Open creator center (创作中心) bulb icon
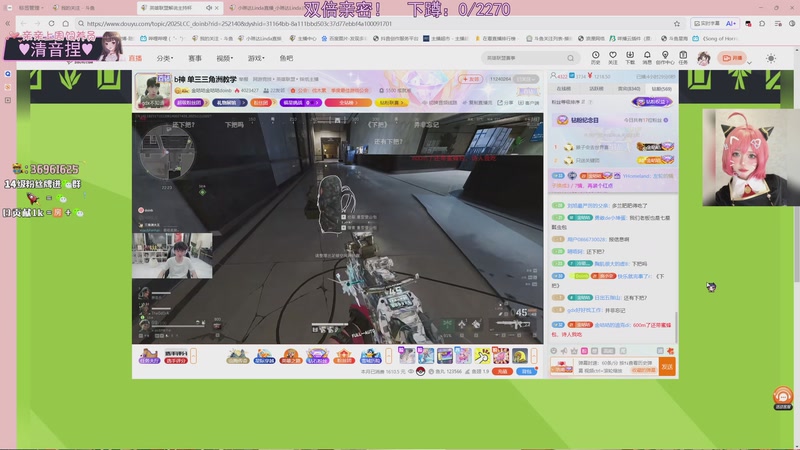This screenshot has width=800, height=450. click(665, 58)
